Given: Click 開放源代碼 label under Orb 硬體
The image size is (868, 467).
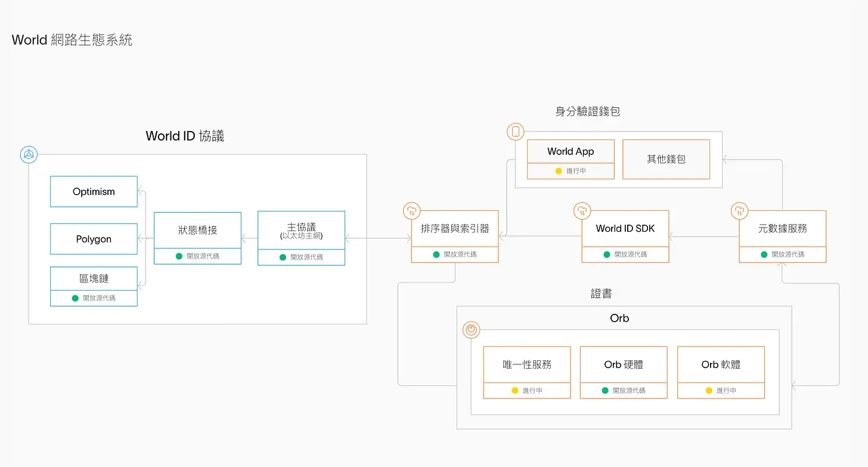Looking at the screenshot, I should pyautogui.click(x=629, y=391).
